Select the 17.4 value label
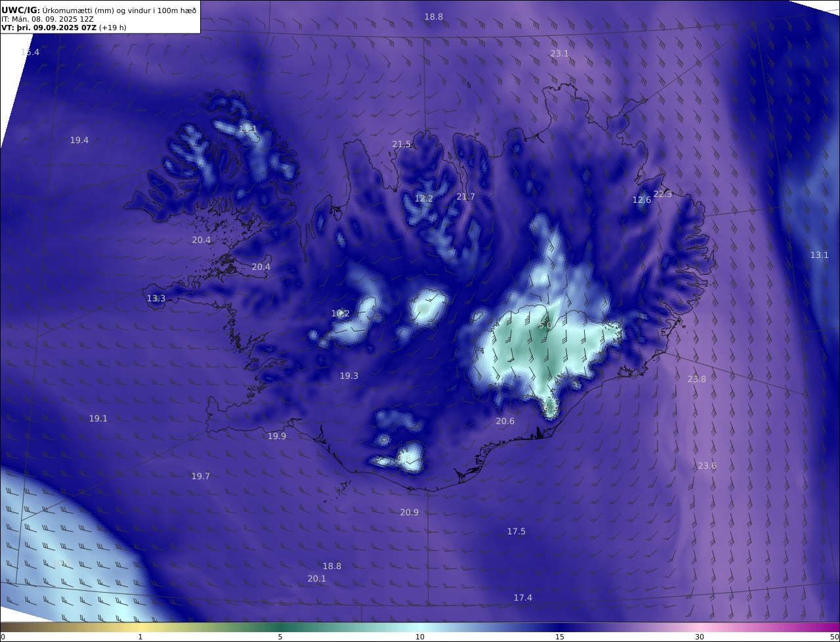This screenshot has height=642, width=840. (523, 597)
